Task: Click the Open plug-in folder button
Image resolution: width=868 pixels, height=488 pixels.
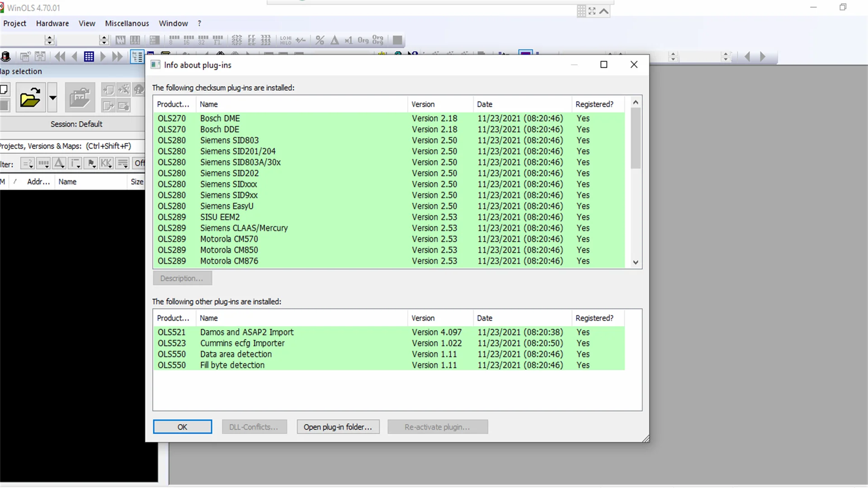Action: pos(338,427)
